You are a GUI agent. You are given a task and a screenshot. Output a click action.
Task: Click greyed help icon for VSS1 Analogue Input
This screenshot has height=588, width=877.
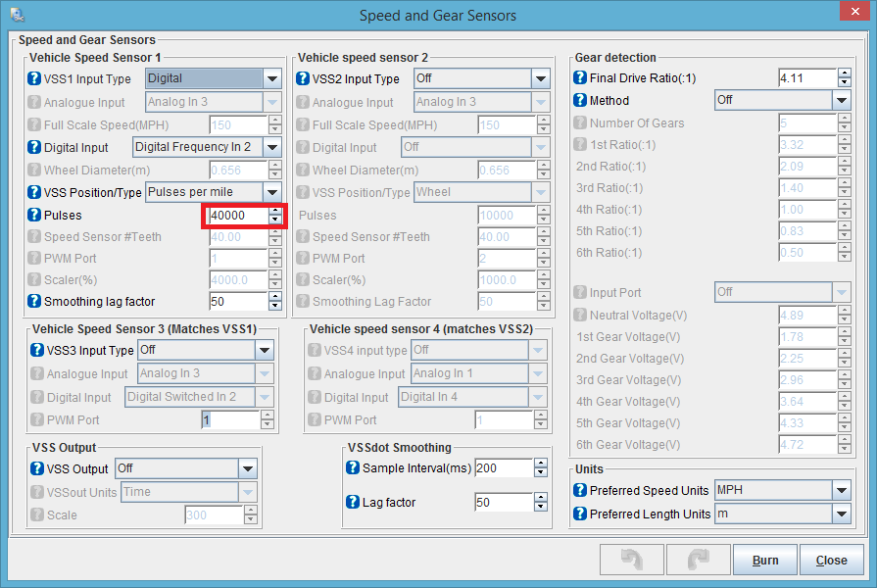click(x=34, y=102)
